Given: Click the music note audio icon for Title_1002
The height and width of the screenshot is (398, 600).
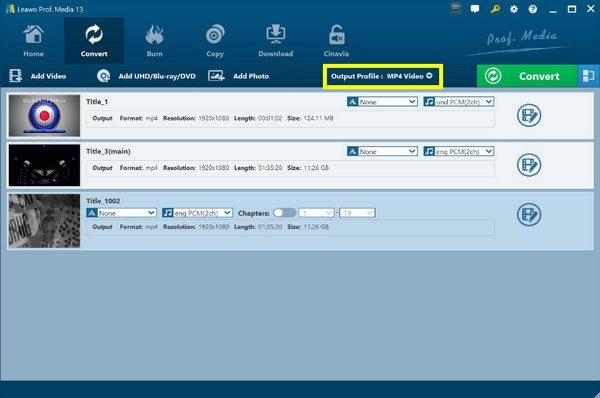Looking at the screenshot, I should 168,213.
